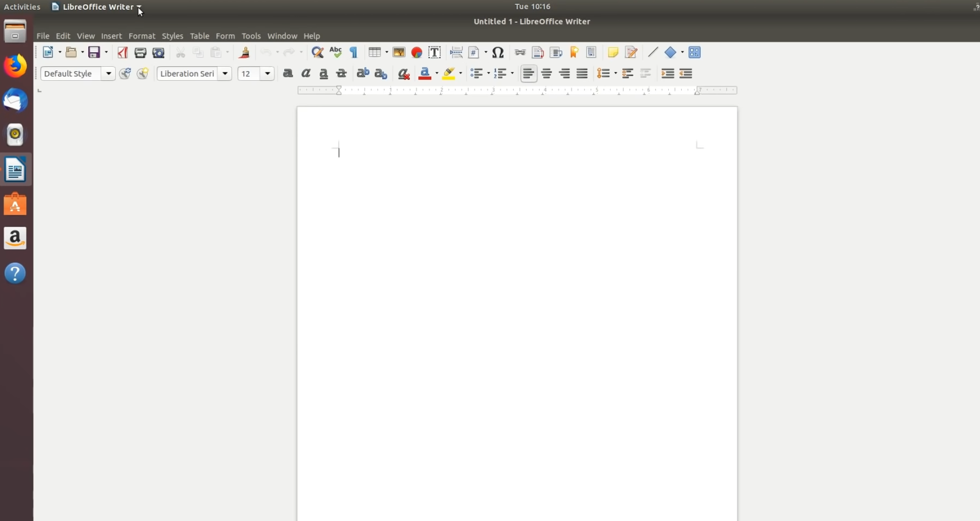Open the Format menu
This screenshot has width=980, height=521.
tap(141, 36)
